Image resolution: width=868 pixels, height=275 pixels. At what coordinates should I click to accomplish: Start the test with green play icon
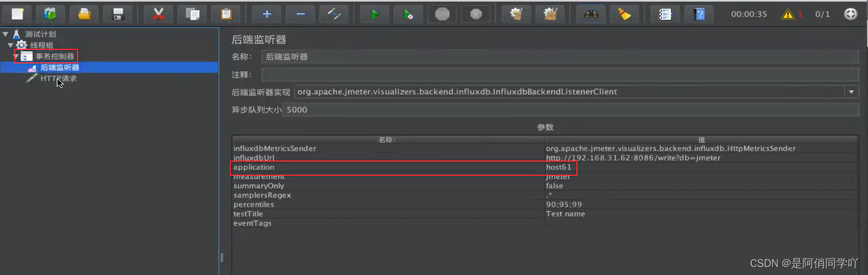pyautogui.click(x=374, y=14)
